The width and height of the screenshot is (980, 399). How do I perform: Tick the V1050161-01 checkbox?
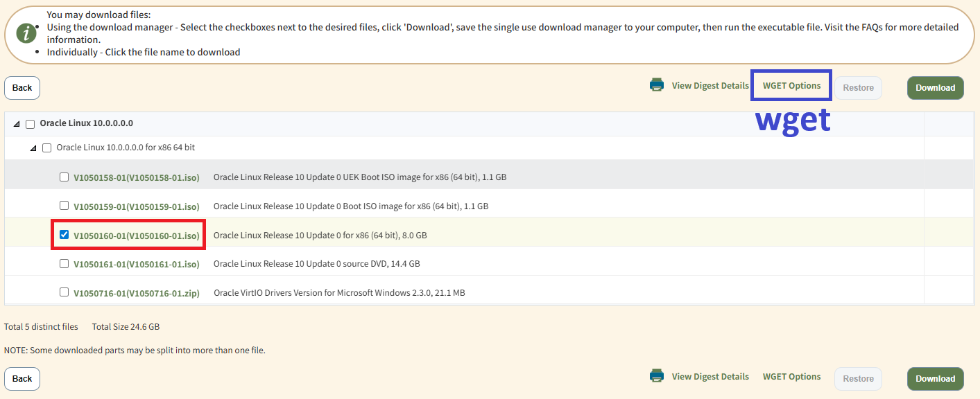(x=64, y=264)
